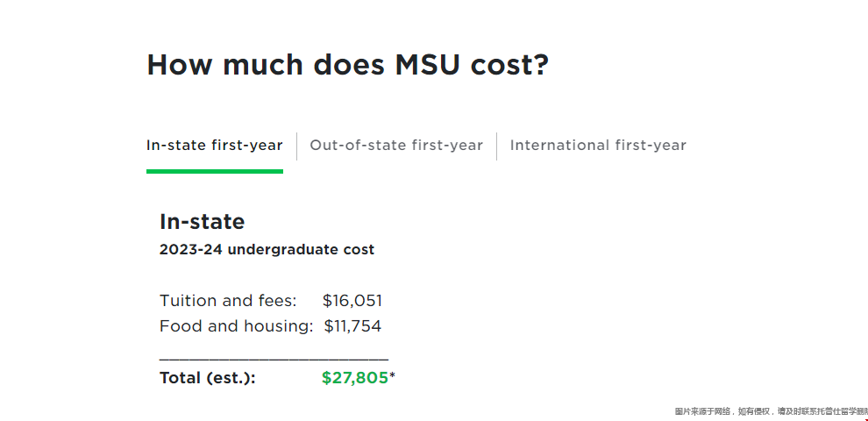Select the '2023-24 undergraduate cost' subtitle

point(267,250)
